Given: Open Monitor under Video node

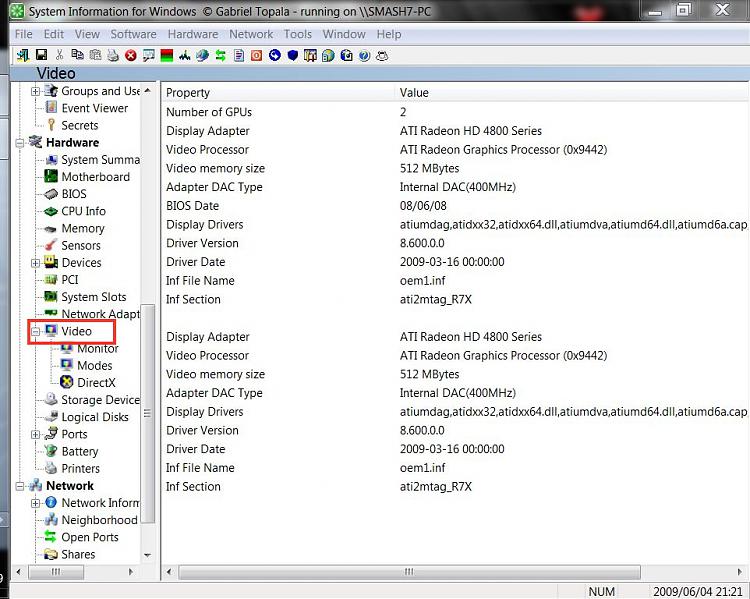Looking at the screenshot, I should 98,348.
